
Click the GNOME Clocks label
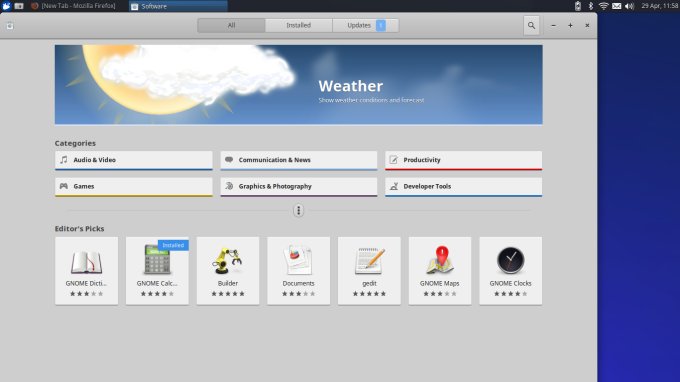point(510,283)
